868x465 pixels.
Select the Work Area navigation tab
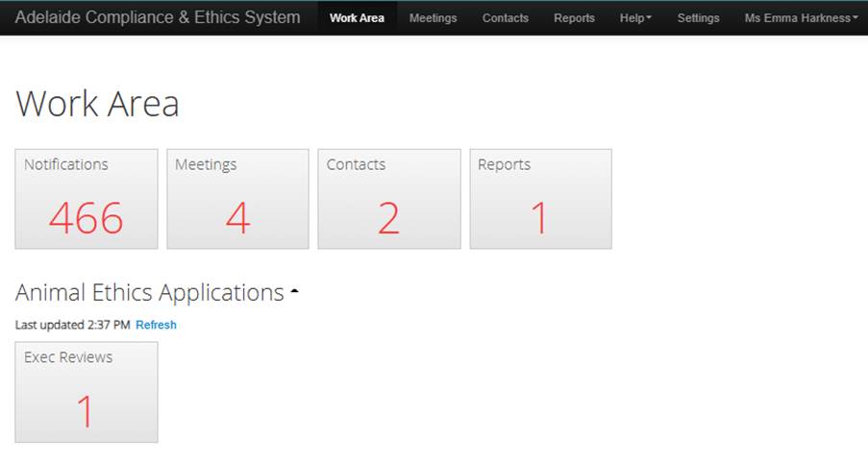[357, 18]
